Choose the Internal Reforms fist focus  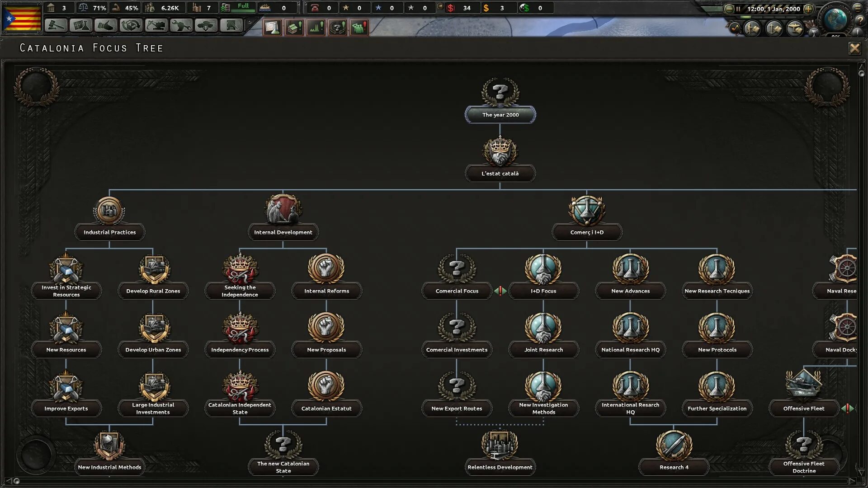coord(326,277)
